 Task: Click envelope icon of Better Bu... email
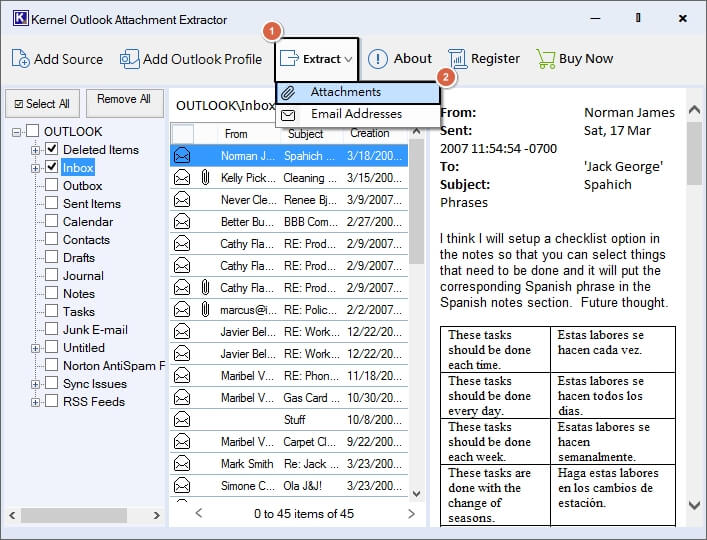coord(182,222)
